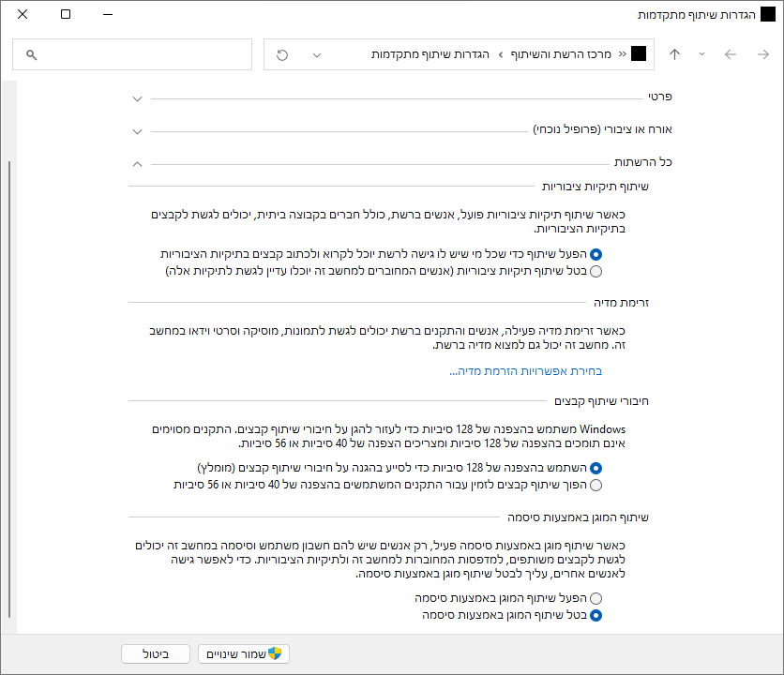
Task: Click the magnifier icon in search box
Action: pos(32,55)
